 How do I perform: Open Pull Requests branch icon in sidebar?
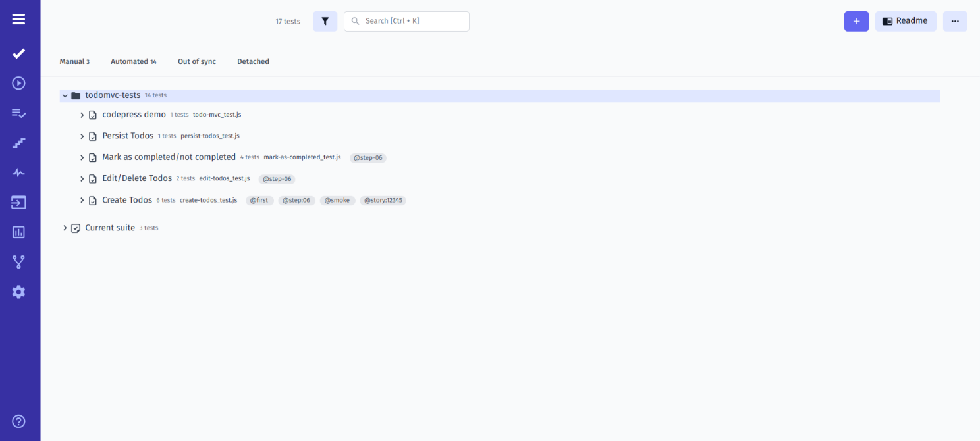(x=18, y=261)
